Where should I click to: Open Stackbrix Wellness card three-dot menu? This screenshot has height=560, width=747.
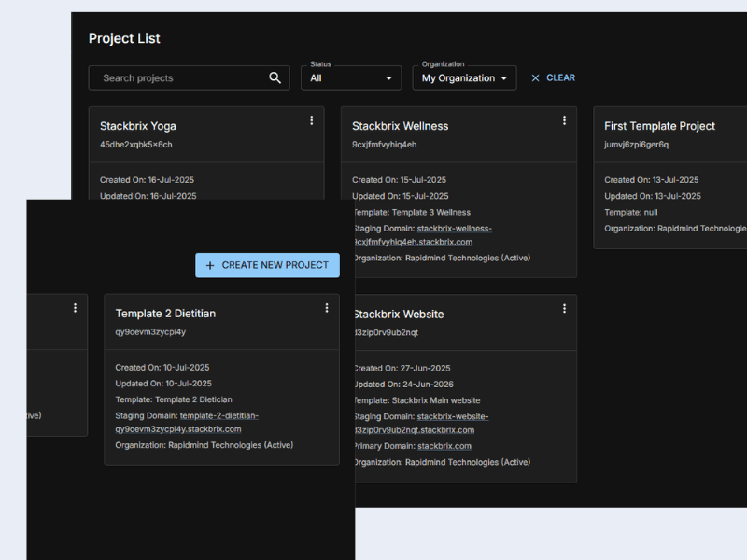pyautogui.click(x=564, y=120)
